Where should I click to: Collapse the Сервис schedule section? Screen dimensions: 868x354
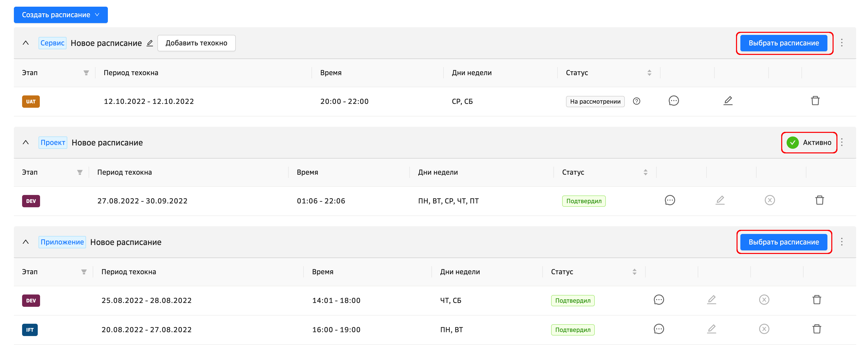point(26,43)
